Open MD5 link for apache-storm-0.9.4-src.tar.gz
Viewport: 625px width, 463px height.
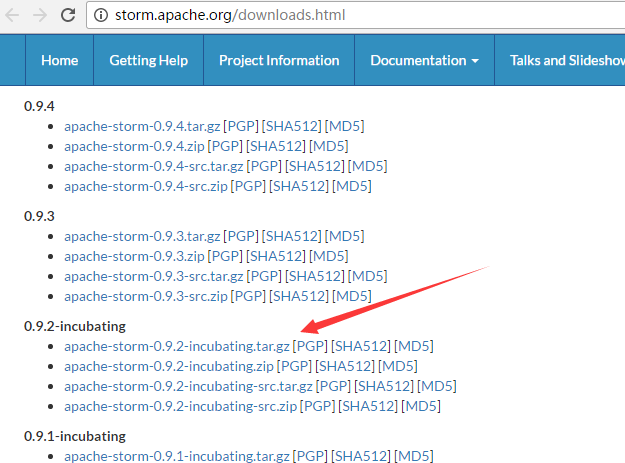368,166
